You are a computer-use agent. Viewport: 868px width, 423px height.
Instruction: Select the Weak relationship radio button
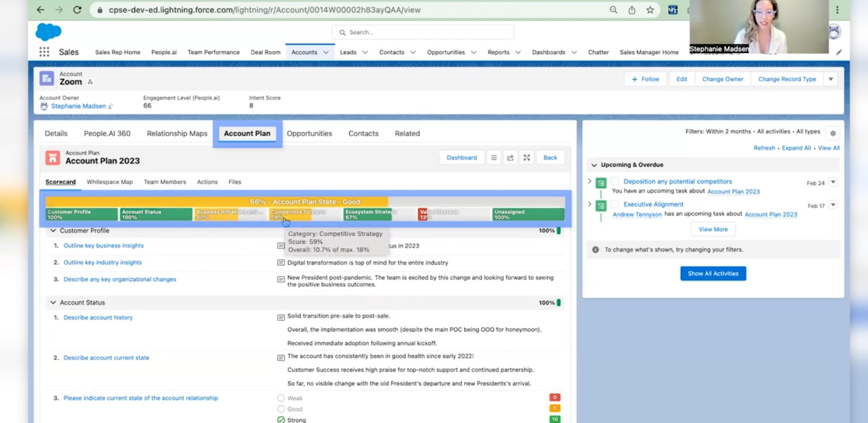click(281, 398)
